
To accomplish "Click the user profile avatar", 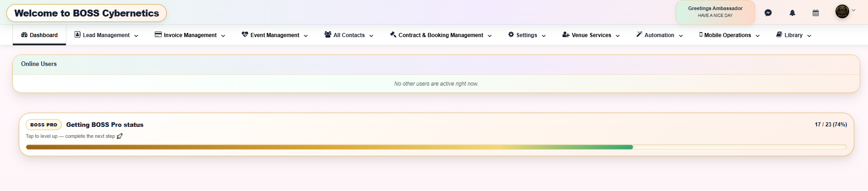I will 842,11.
